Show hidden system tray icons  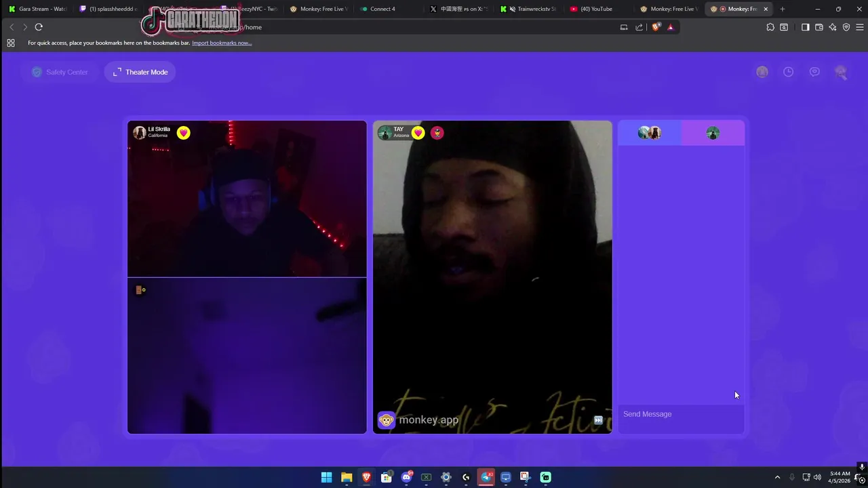777,477
